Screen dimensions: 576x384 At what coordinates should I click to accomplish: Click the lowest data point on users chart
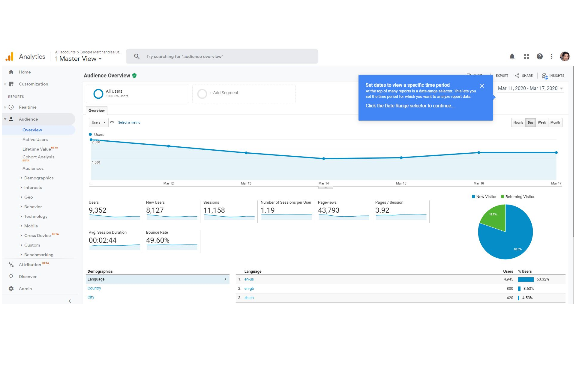point(324,159)
